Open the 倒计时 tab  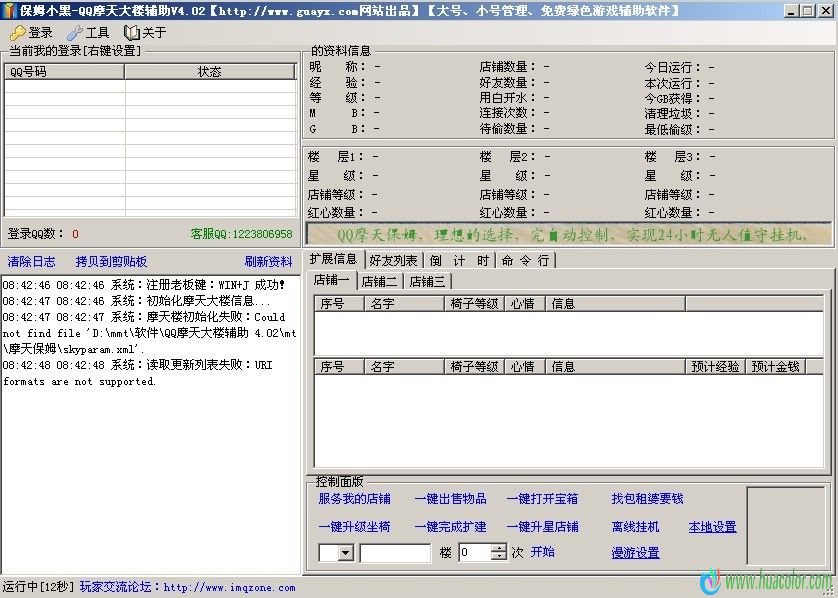[459, 260]
